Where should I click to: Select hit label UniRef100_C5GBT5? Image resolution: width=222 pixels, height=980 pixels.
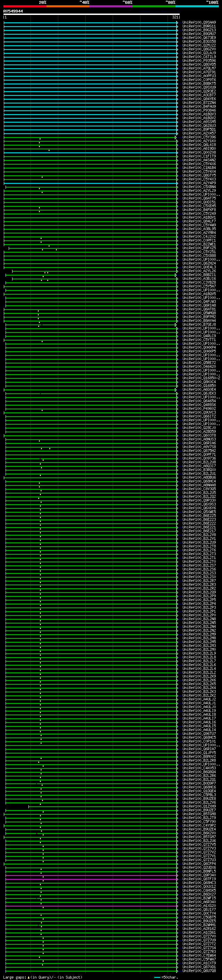click(x=199, y=917)
